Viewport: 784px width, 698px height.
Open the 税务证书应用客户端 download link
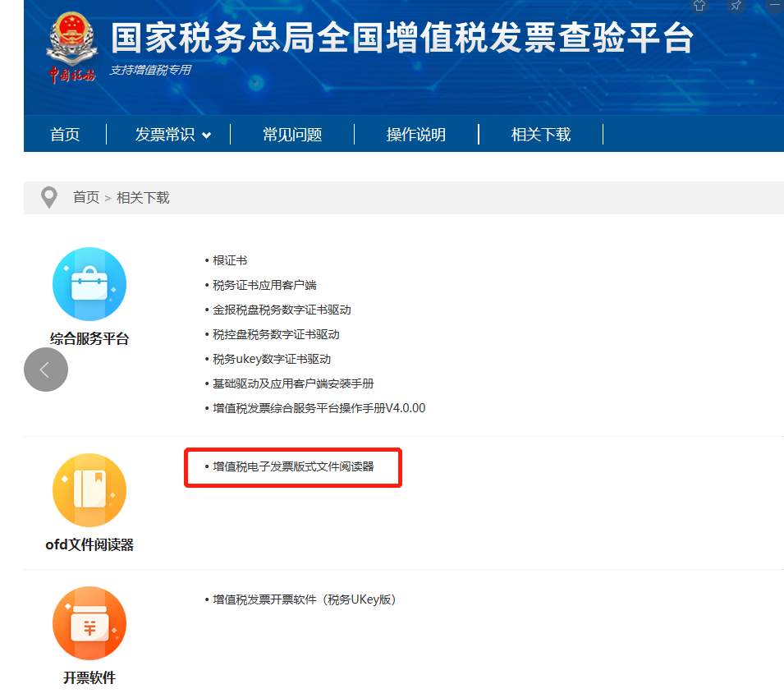264,285
